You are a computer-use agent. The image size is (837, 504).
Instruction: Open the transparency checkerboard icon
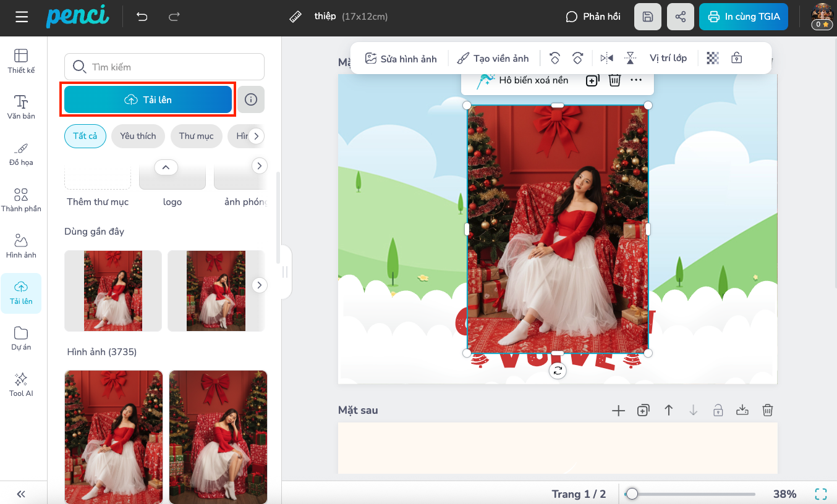713,58
